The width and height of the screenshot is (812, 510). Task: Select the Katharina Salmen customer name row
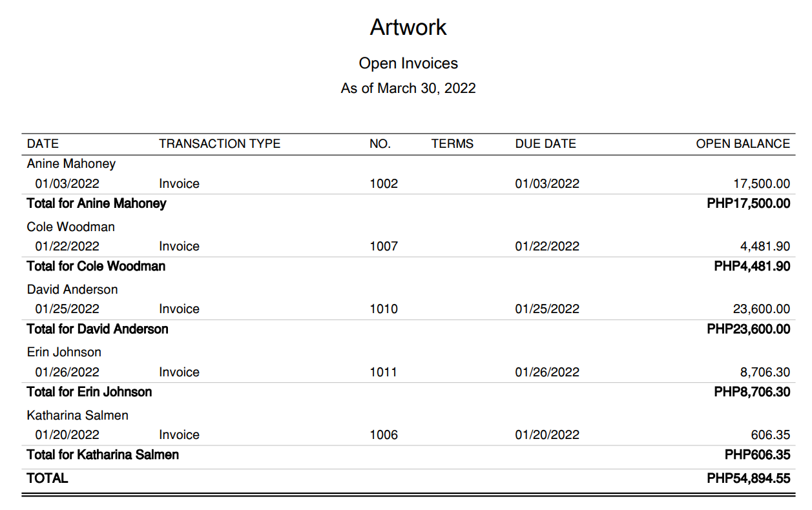pos(78,416)
